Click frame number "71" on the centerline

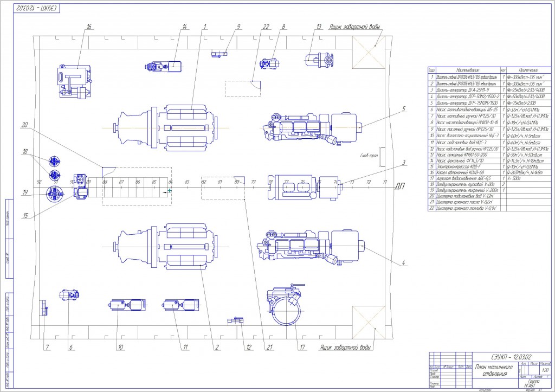click(x=385, y=182)
